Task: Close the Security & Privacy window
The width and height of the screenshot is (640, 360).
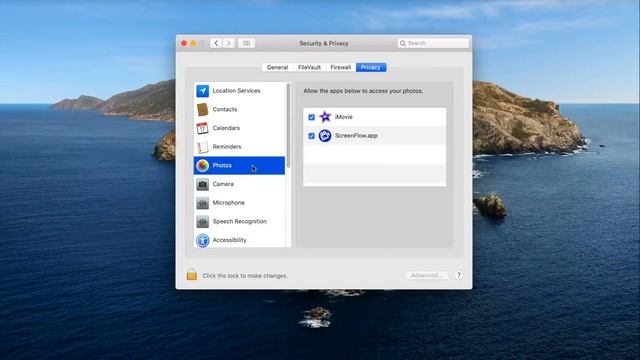Action: coord(184,43)
